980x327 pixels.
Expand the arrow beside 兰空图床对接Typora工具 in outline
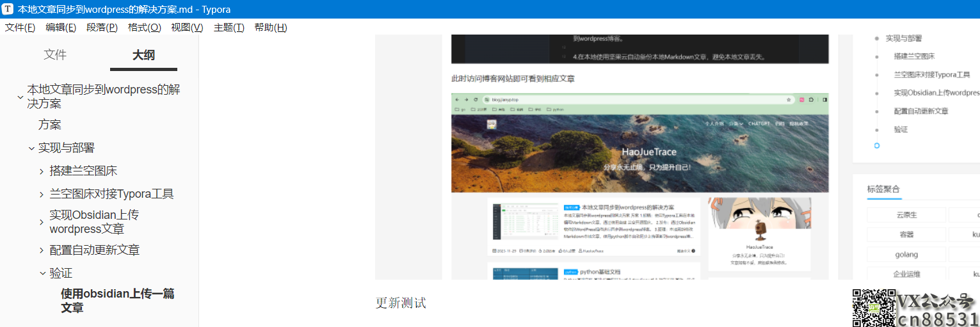coord(42,195)
